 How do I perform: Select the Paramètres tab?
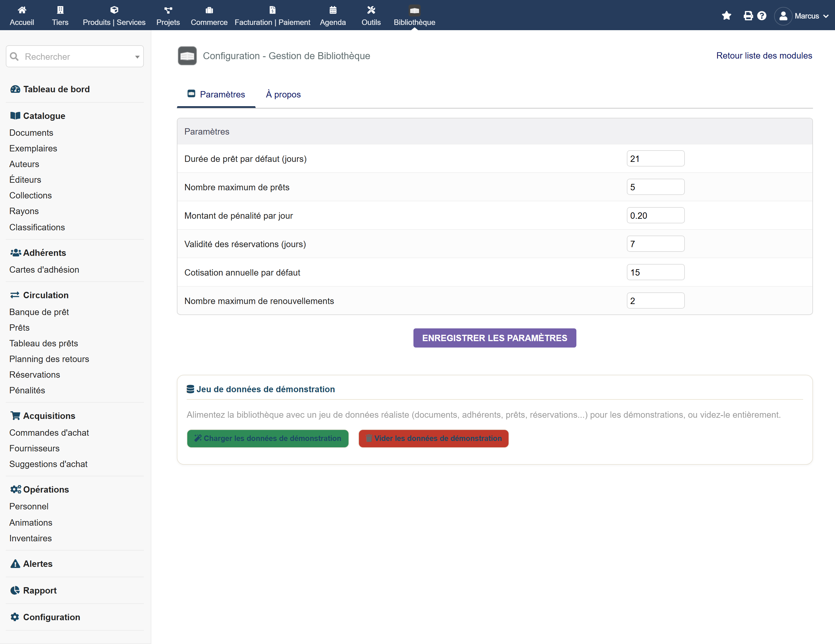(x=216, y=95)
